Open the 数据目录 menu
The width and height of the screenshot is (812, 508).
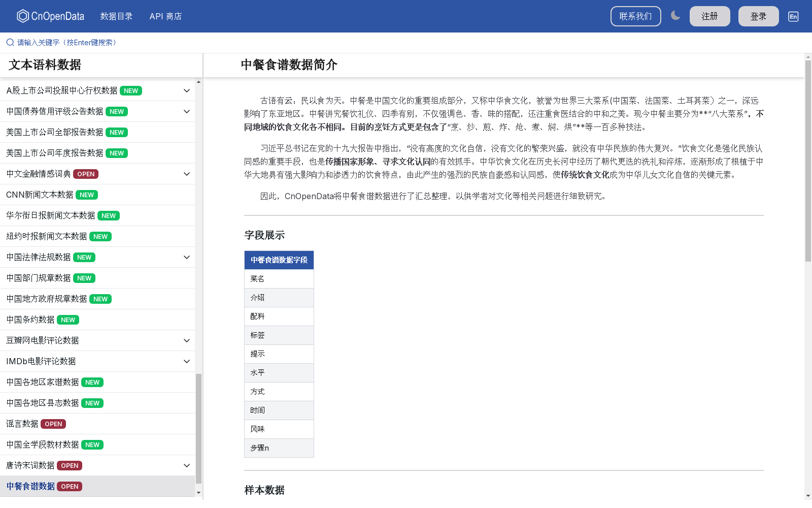[116, 16]
